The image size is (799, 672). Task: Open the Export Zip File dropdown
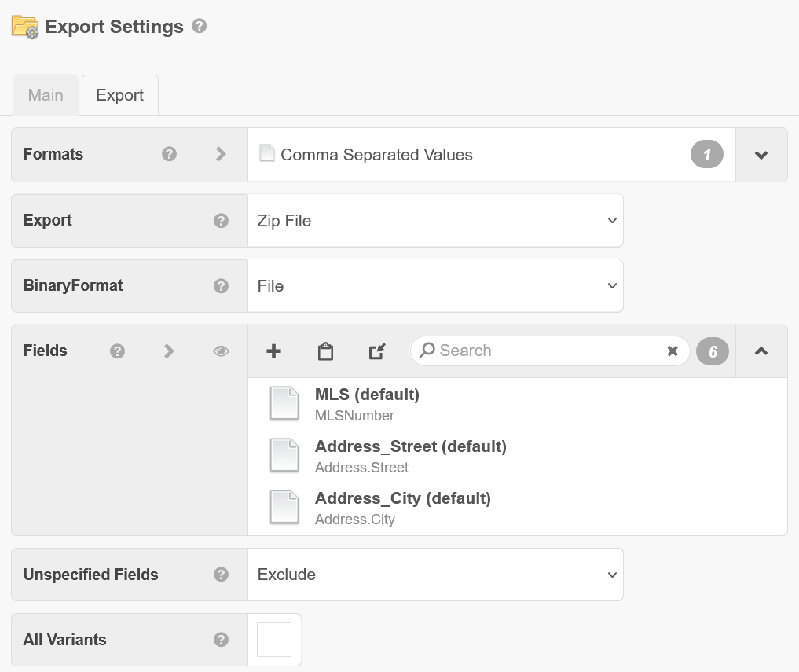click(435, 220)
